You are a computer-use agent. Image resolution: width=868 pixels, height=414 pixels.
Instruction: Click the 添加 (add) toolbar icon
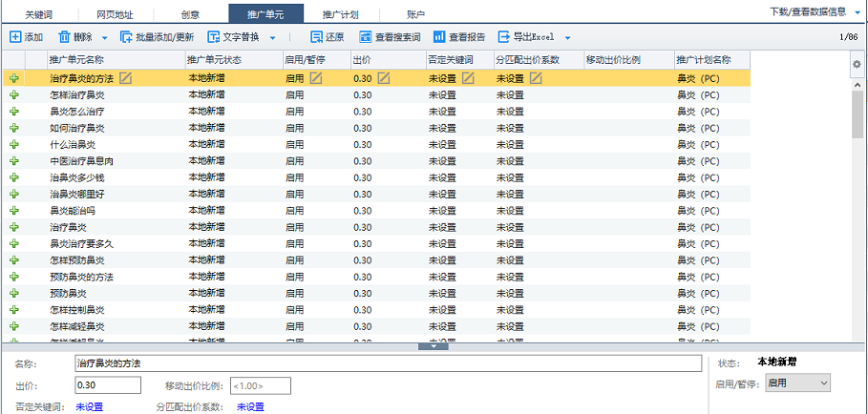click(15, 37)
